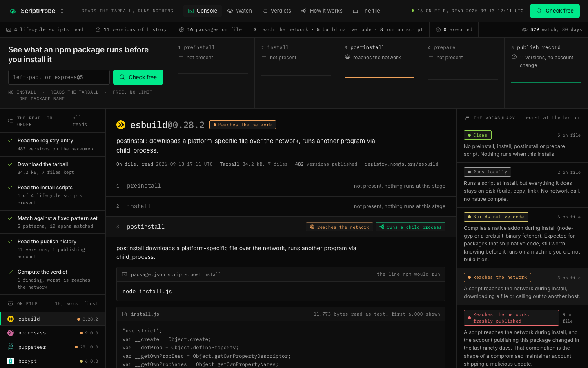The height and width of the screenshot is (368, 588).
Task: Click 482 versions on the packument text
Action: tap(56, 149)
